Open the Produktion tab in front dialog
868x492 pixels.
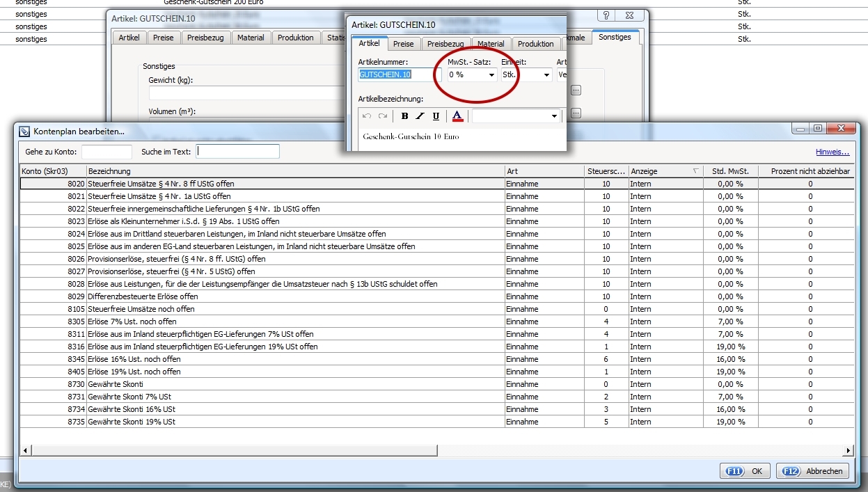536,44
